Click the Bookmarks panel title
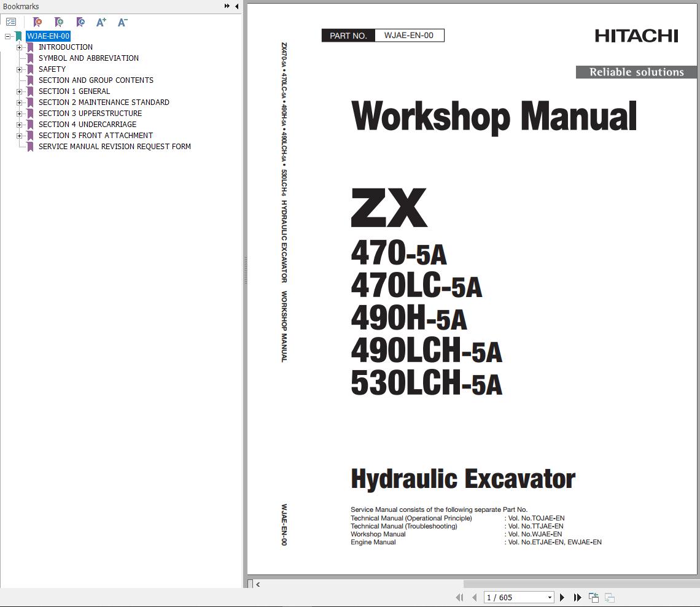 (21, 6)
